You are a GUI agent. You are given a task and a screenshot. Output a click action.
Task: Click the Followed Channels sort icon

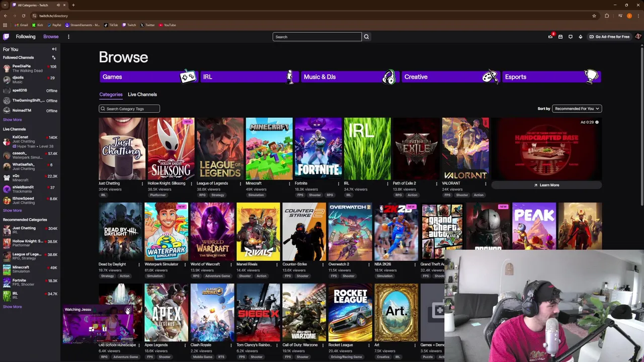(53, 58)
